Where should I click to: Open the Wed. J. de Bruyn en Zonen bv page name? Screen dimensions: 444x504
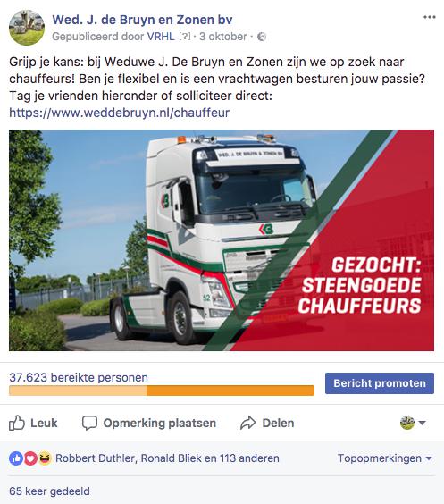pyautogui.click(x=142, y=20)
